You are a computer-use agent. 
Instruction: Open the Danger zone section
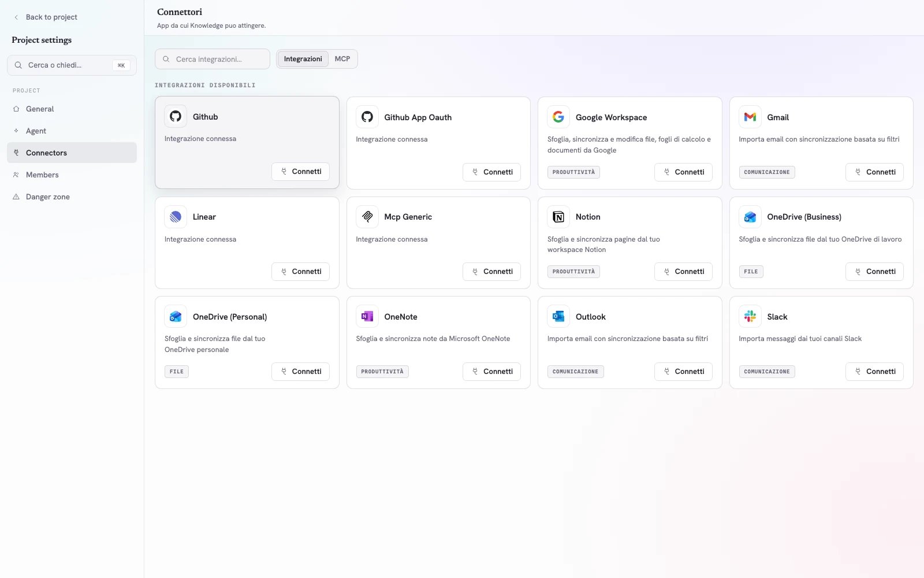(x=72, y=197)
